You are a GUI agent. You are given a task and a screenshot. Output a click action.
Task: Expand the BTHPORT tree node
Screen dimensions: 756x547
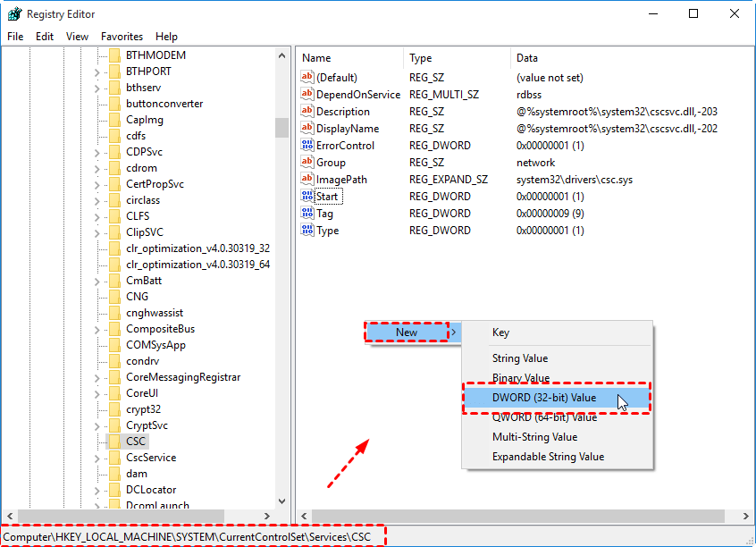pos(97,72)
